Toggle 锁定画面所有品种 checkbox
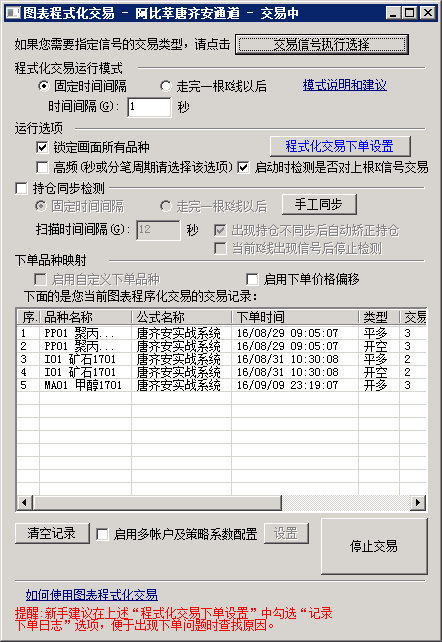 tap(42, 147)
